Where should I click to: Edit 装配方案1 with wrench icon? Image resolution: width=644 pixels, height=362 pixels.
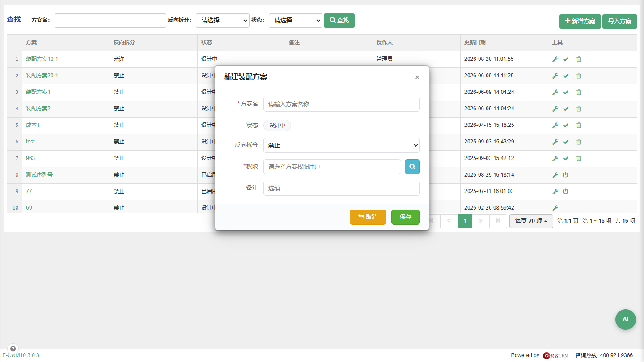[x=555, y=92]
